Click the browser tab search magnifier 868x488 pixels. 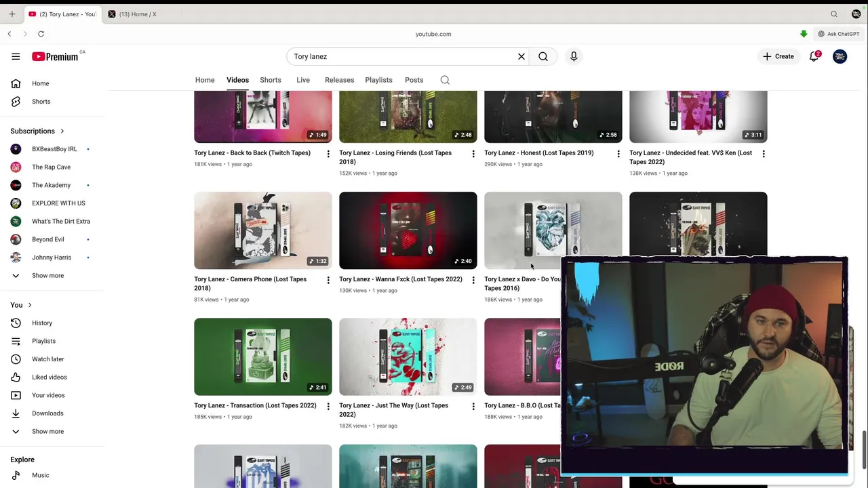tap(834, 14)
